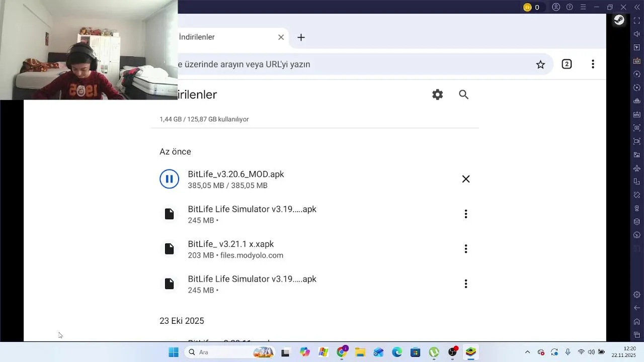Open BlueStacks multi-instance manager icon

point(637,101)
